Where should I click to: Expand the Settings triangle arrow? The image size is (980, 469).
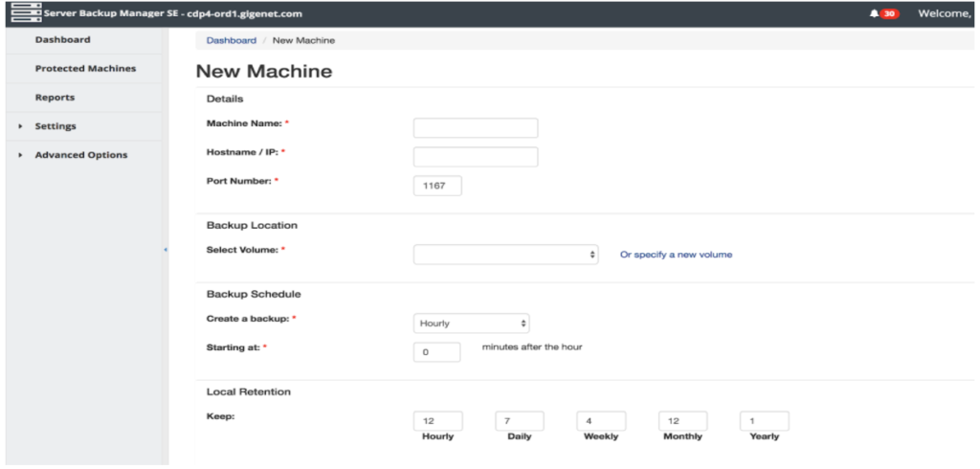coord(21,126)
